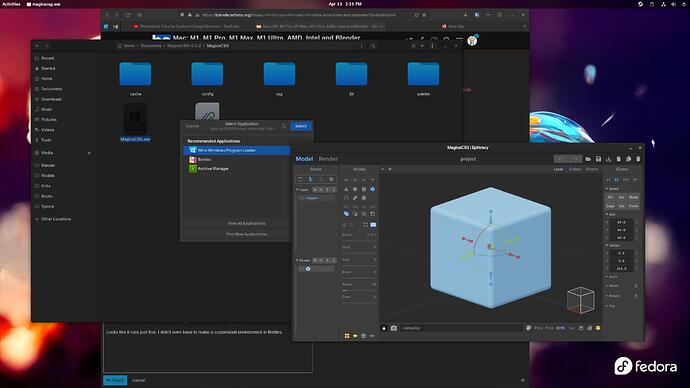Bookmark the page with the star icon
The width and height of the screenshot is (690, 388).
(x=425, y=15)
